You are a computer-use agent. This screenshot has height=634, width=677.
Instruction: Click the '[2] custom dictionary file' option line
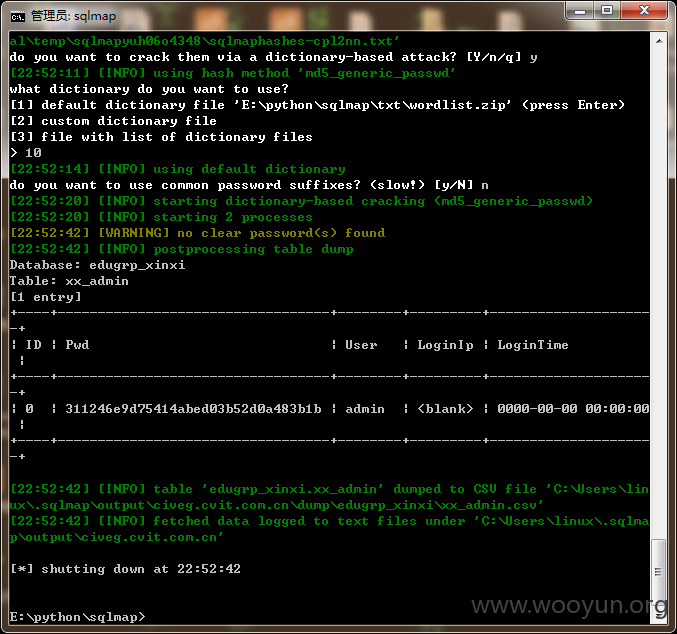[x=113, y=121]
